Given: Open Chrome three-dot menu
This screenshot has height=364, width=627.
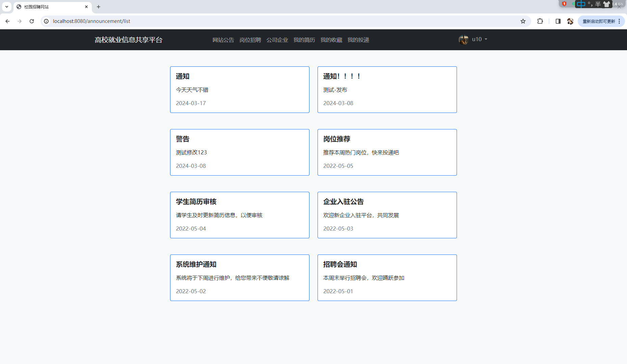Looking at the screenshot, I should click(x=620, y=21).
